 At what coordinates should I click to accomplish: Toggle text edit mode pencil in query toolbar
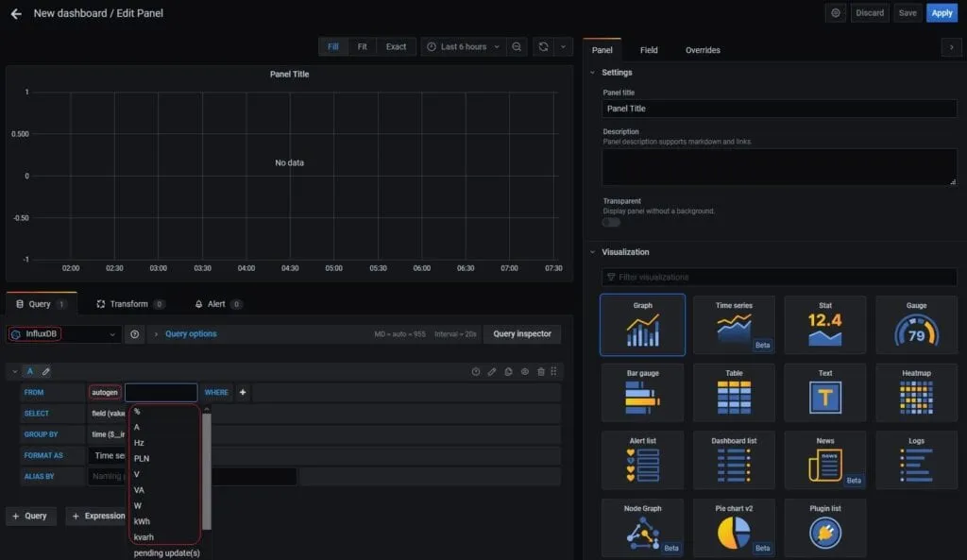[491, 372]
